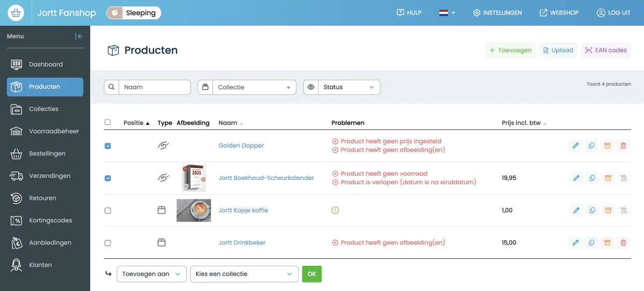Click the greyed trash icon for Jortt Boekhoud-Scheurkalender
This screenshot has width=644, height=291.
pyautogui.click(x=623, y=178)
